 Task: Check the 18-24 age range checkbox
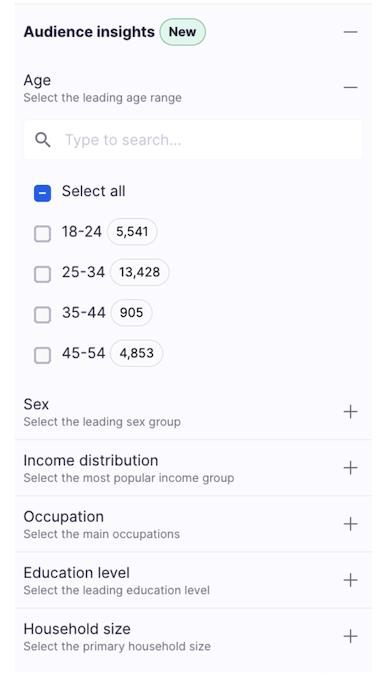pos(42,233)
